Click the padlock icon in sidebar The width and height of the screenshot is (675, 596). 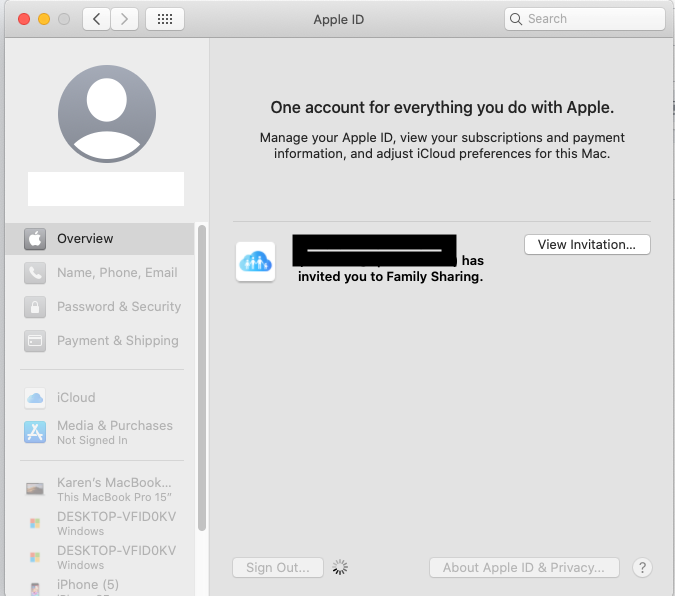click(35, 307)
